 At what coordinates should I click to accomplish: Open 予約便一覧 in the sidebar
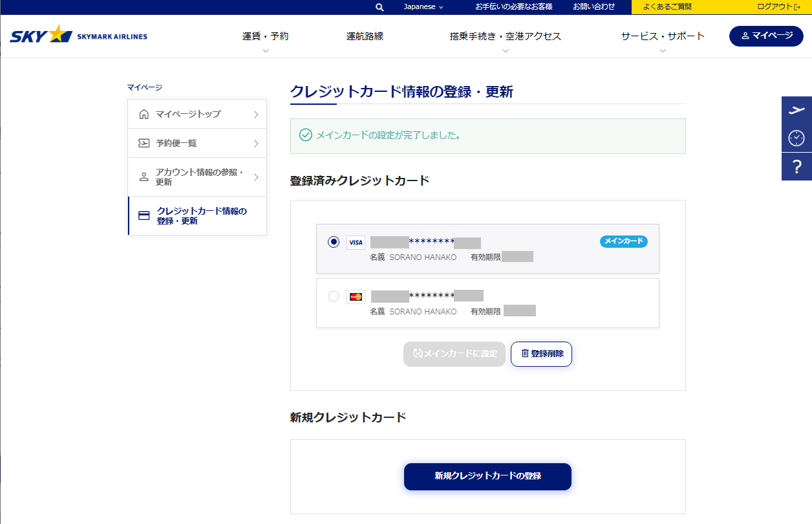197,143
